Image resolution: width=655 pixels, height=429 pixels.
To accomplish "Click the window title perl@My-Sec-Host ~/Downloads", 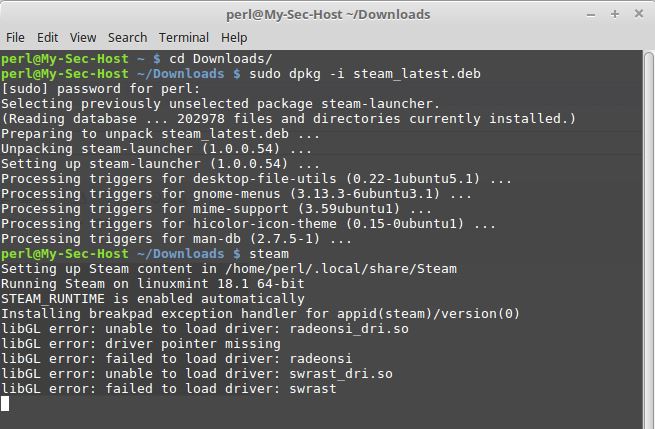I will (328, 15).
